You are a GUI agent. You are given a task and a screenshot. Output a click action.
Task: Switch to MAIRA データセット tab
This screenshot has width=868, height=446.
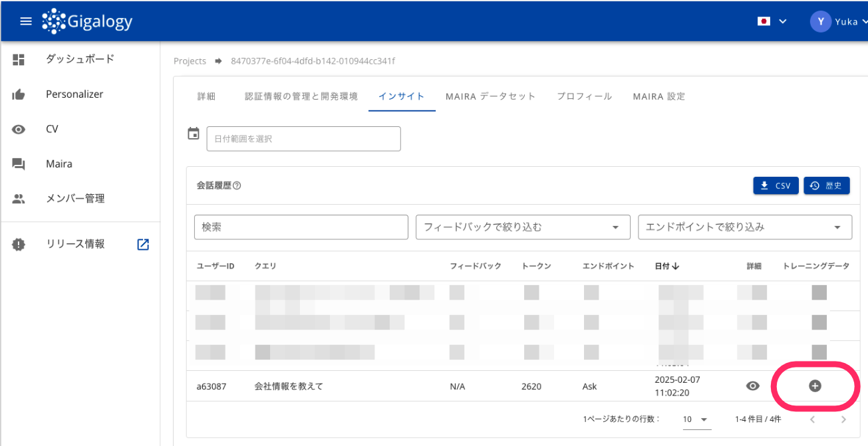pos(490,96)
